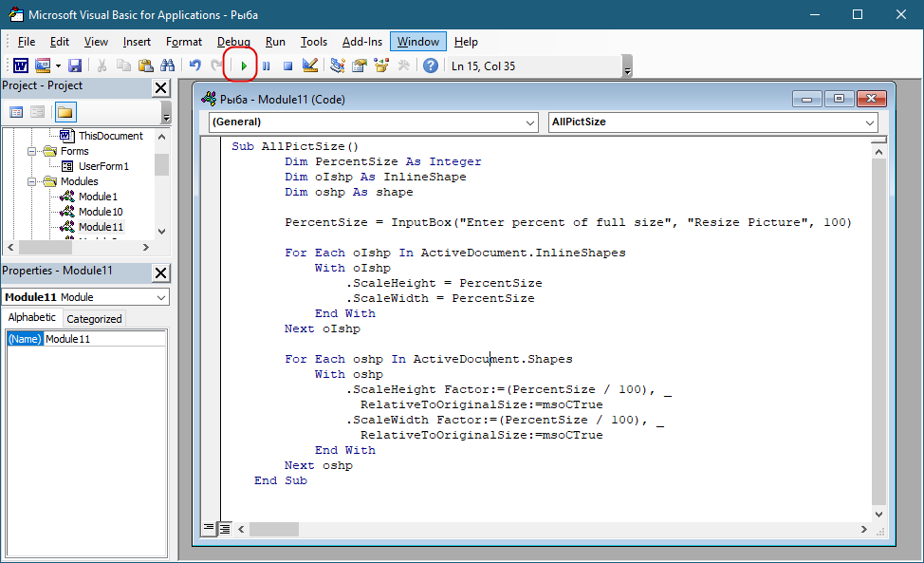Select ThisDocument in the project tree
Screen dimensions: 924x563
[111, 136]
